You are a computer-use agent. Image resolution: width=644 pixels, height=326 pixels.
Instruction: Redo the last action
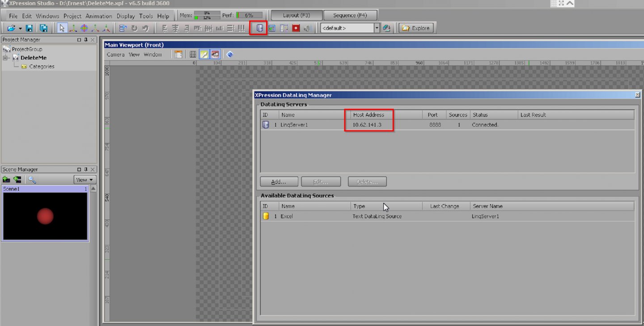[x=145, y=28]
